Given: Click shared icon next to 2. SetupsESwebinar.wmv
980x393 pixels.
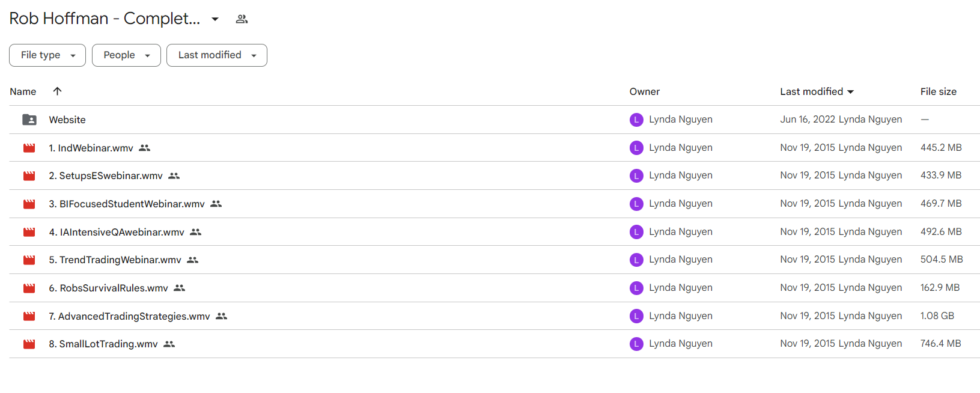Looking at the screenshot, I should [174, 175].
